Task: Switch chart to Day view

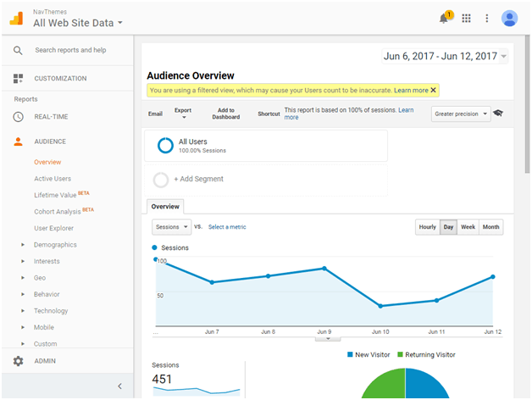Action: (x=448, y=227)
